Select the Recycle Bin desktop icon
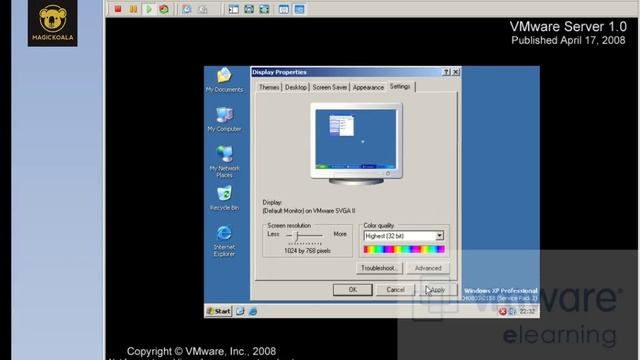 224,198
